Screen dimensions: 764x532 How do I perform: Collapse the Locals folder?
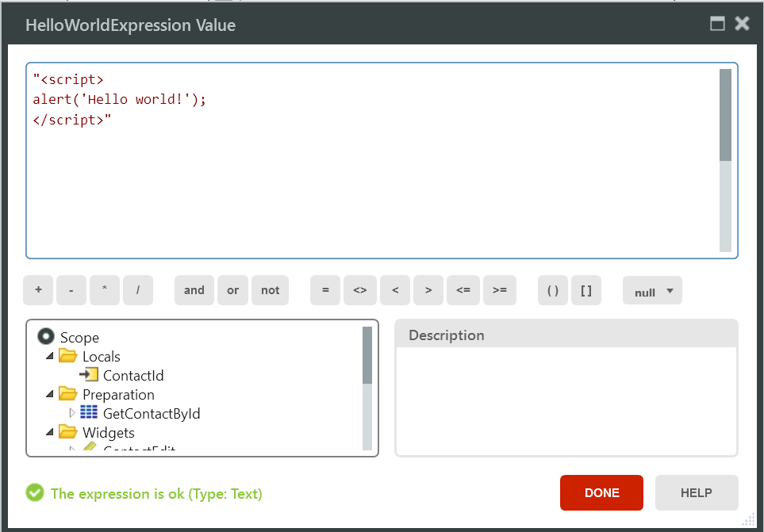pyautogui.click(x=50, y=357)
